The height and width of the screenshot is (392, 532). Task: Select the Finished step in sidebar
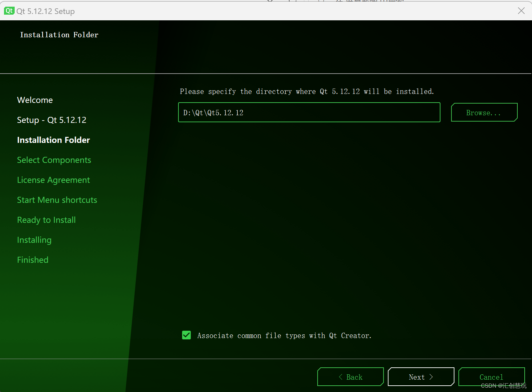(33, 260)
